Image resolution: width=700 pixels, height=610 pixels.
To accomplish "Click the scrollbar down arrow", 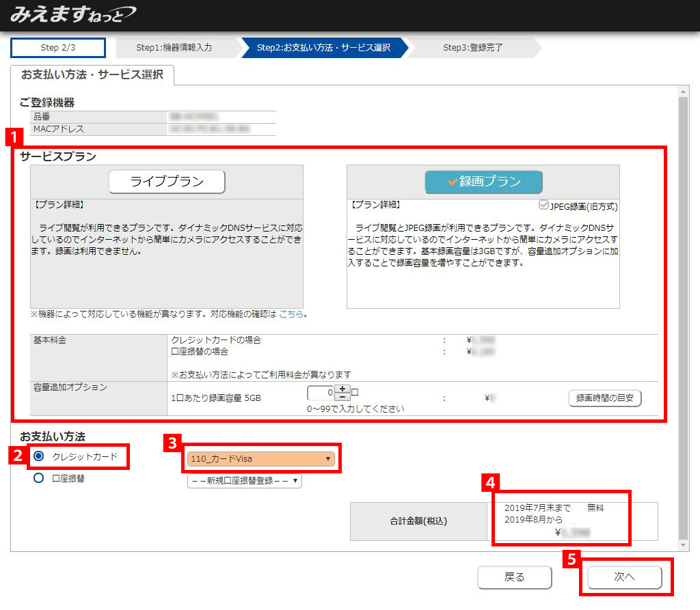I will coord(684,545).
